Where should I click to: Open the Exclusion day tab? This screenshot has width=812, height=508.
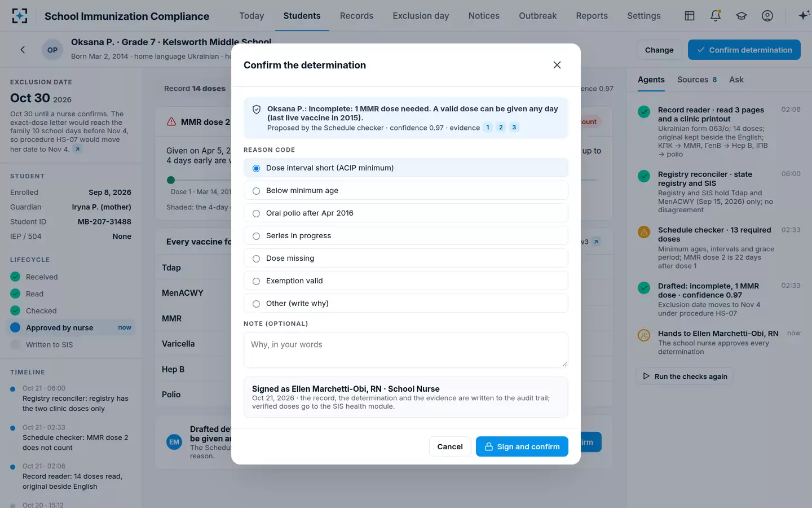[x=421, y=16]
